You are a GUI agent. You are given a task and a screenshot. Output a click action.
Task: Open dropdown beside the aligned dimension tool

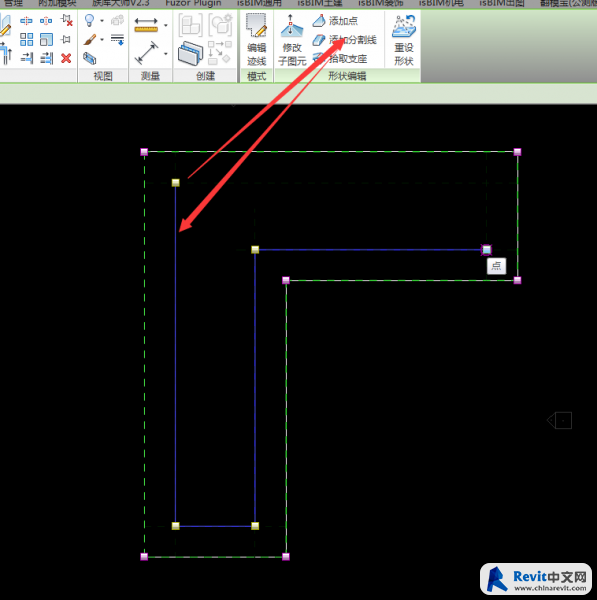pyautogui.click(x=166, y=54)
